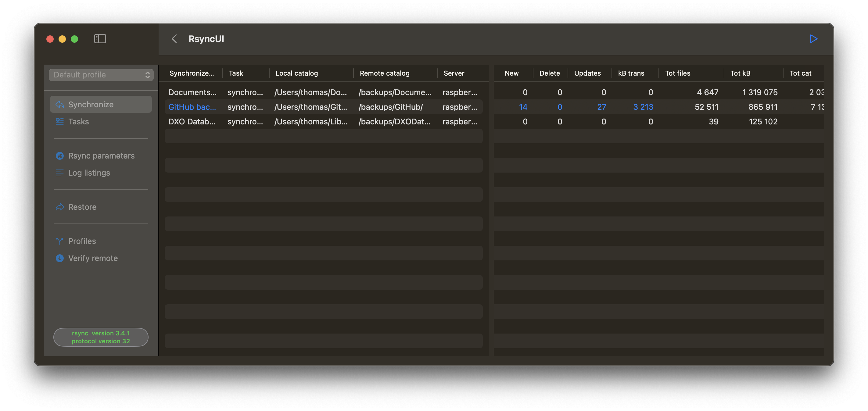Image resolution: width=868 pixels, height=411 pixels.
Task: Click /backups/GitHub/ remote catalog cell
Action: click(x=390, y=107)
